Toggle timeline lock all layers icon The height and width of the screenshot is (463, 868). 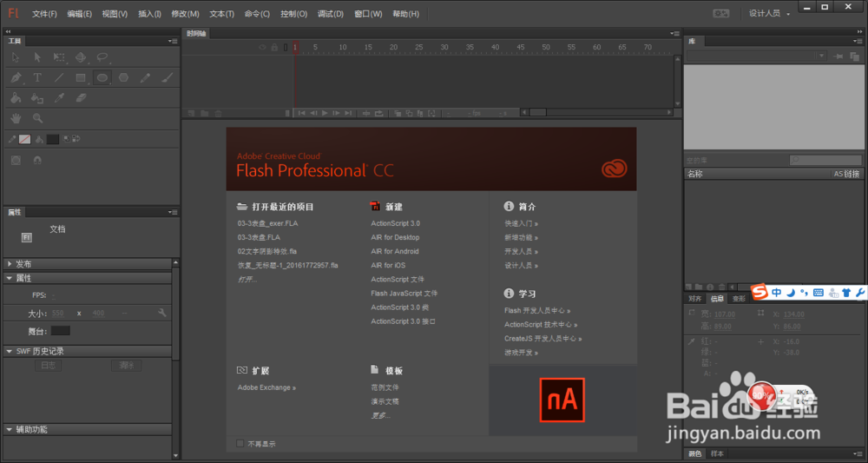click(274, 48)
